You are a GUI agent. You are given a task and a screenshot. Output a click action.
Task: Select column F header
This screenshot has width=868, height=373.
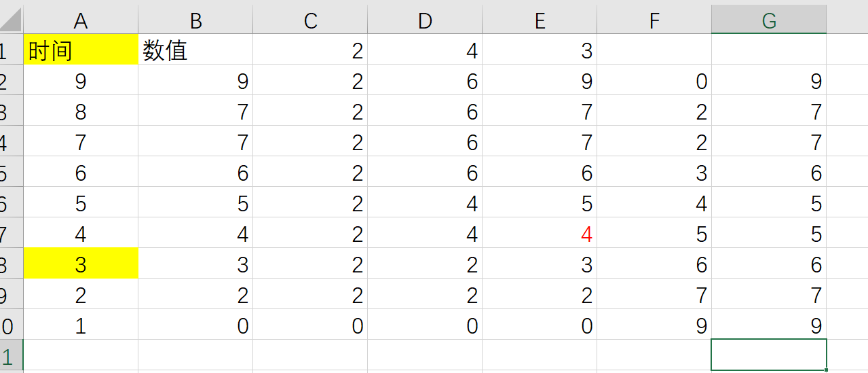654,21
